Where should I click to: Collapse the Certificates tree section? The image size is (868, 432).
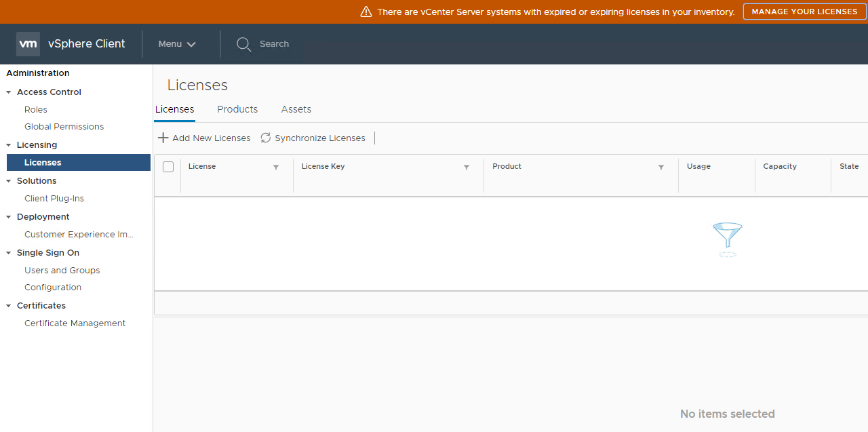tap(9, 306)
